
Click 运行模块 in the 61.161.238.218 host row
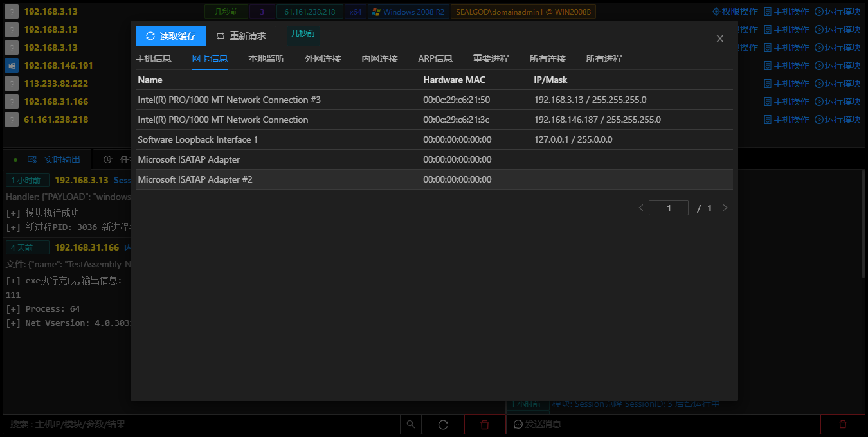838,120
